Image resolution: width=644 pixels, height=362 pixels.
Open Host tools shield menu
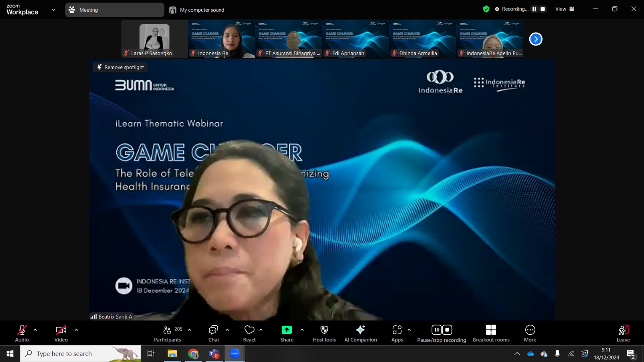[x=324, y=333]
